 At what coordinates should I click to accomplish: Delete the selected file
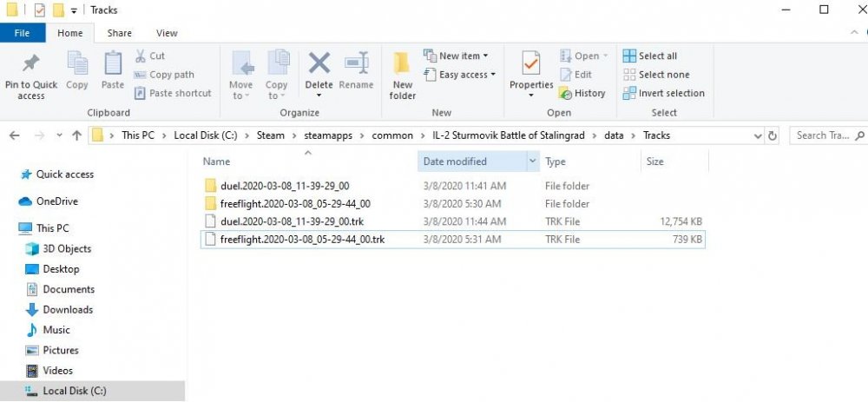(x=319, y=69)
